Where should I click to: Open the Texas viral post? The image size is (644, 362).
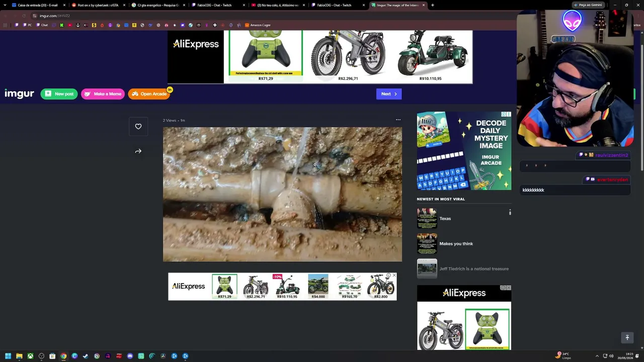[x=445, y=219]
